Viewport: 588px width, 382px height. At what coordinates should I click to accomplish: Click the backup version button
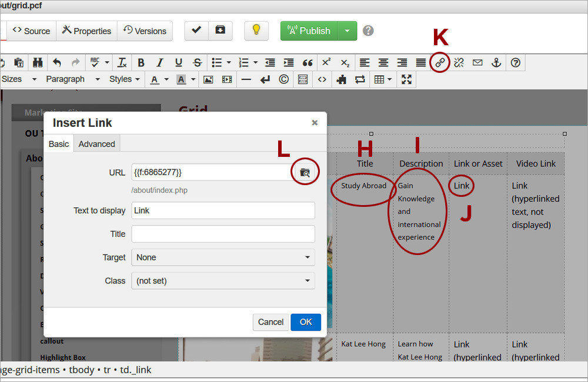[x=220, y=30]
